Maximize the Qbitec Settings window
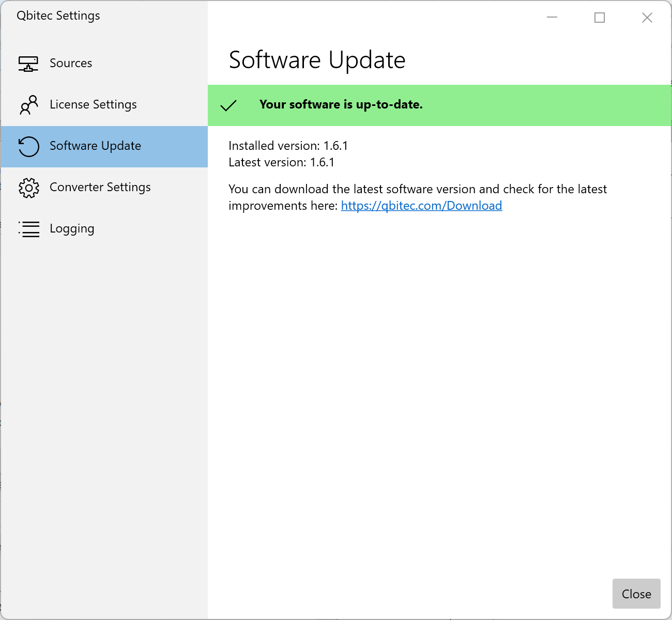 click(600, 18)
